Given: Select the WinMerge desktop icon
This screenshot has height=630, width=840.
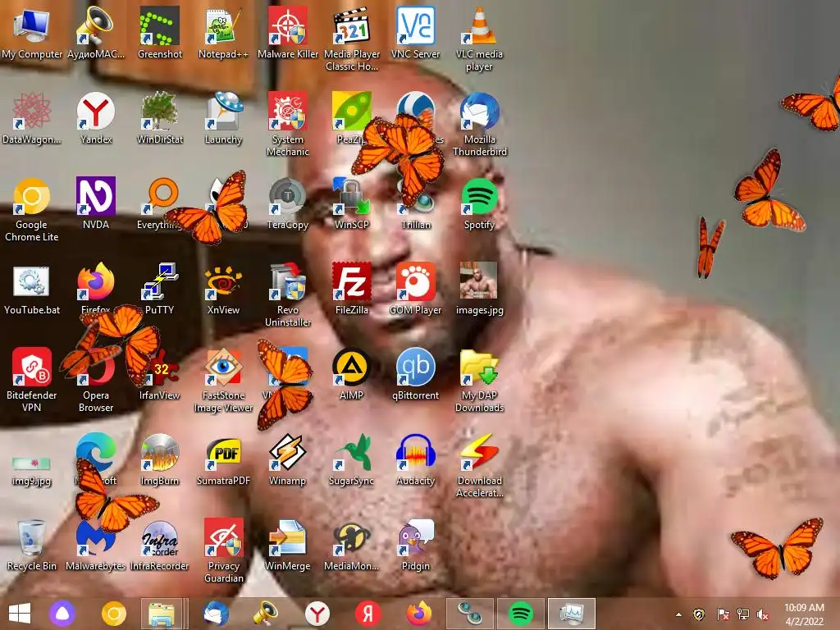Looking at the screenshot, I should tap(288, 545).
